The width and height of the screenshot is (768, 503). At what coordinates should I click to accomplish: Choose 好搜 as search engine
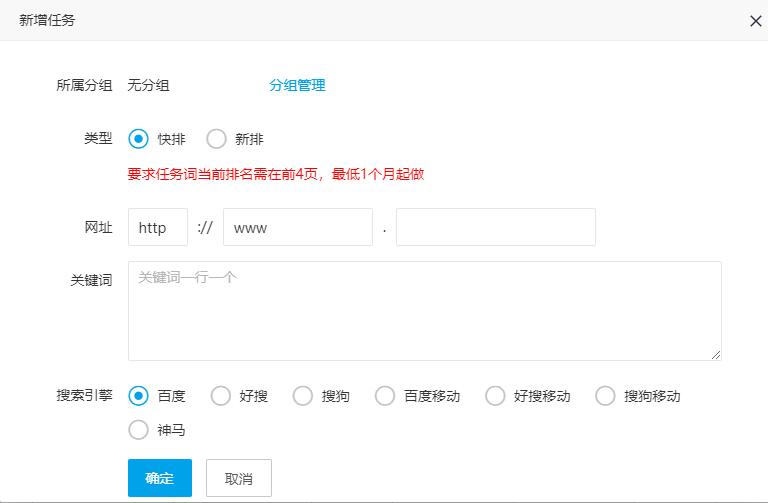pyautogui.click(x=221, y=396)
